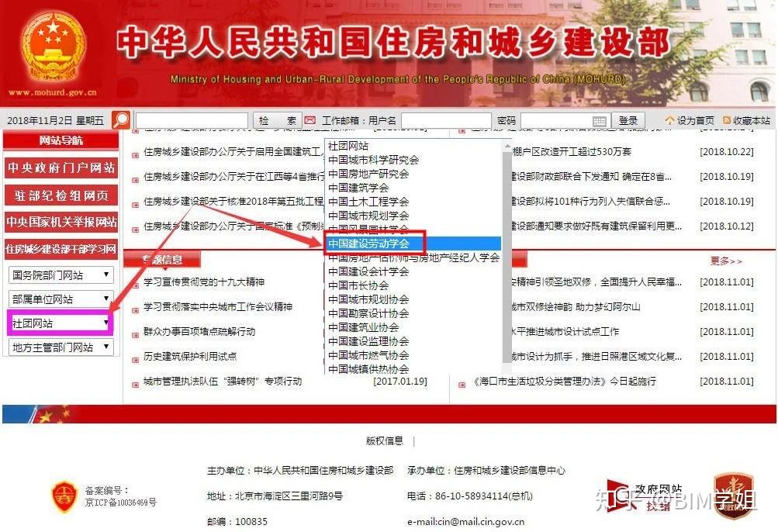Screen dimensions: 778x532
Task: Click the national emblem logo in header
Action: pyautogui.click(x=53, y=48)
